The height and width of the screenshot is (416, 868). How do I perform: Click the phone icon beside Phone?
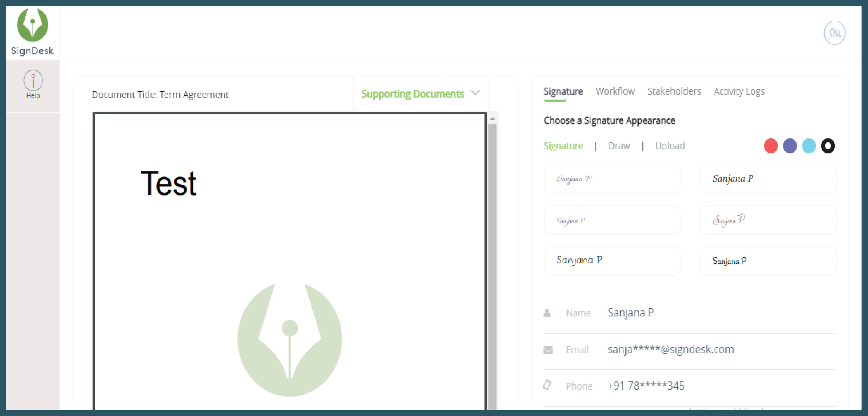pyautogui.click(x=548, y=385)
